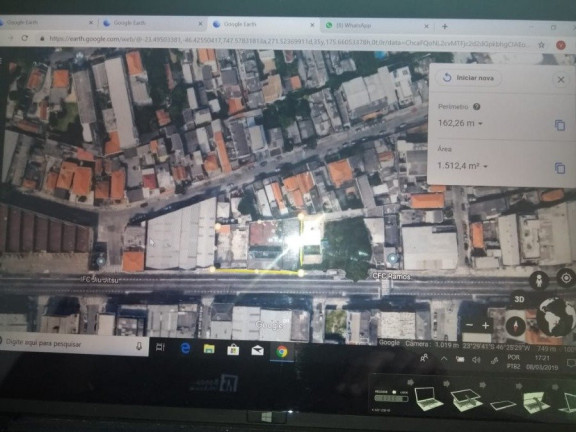Minimize the Chrome window
Image resolution: width=576 pixels, height=432 pixels.
532,27
